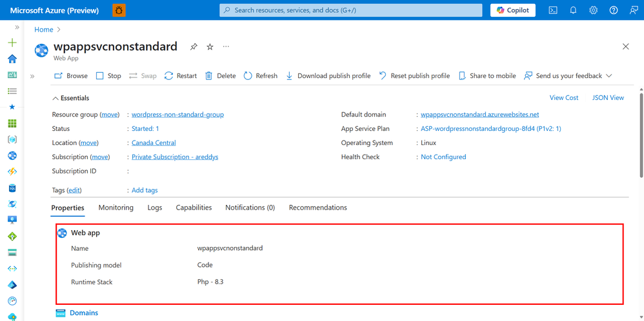Open Resource groups cube icon in sidebar
Image resolution: width=644 pixels, height=321 pixels.
(12, 140)
